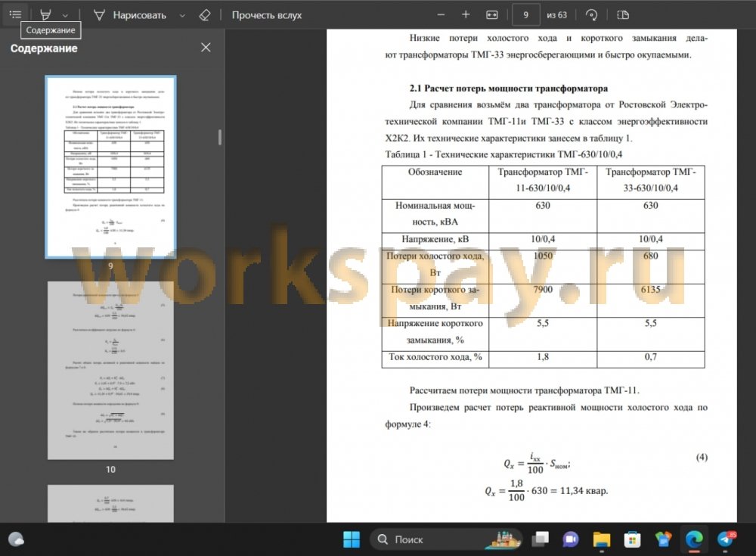The width and height of the screenshot is (756, 556).
Task: Open the highlighter color dropdown
Action: pos(65,15)
